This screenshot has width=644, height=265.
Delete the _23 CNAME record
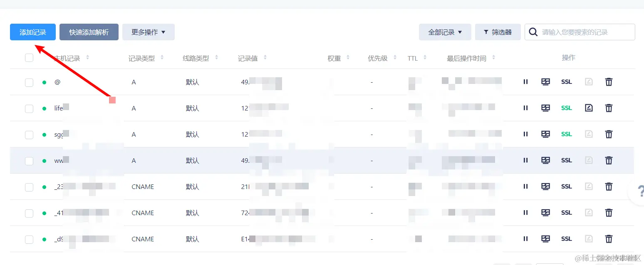point(609,186)
